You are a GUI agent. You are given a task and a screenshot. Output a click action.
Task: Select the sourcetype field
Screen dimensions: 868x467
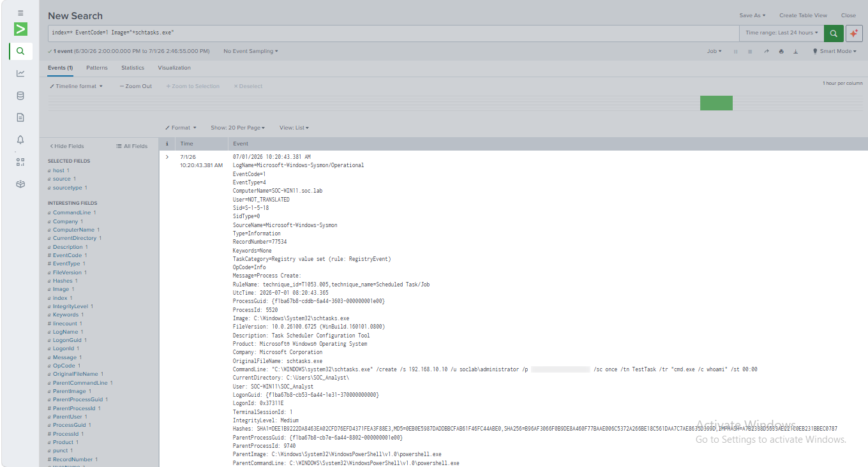click(x=68, y=188)
